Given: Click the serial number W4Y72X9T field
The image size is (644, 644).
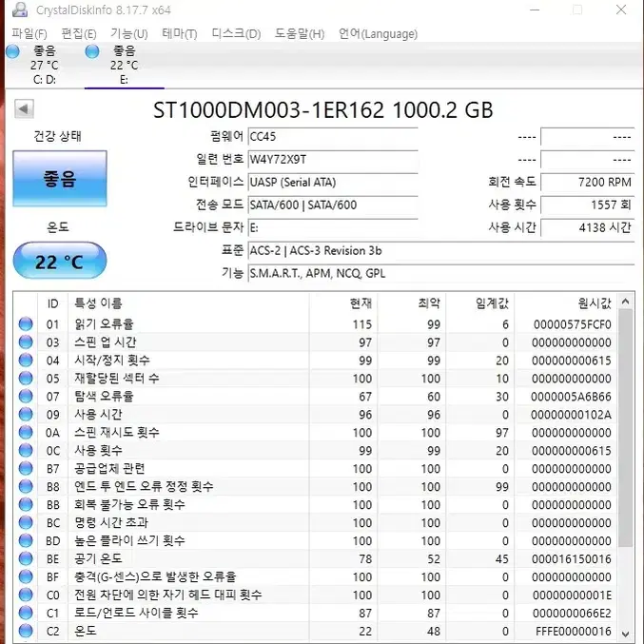Looking at the screenshot, I should [x=333, y=160].
